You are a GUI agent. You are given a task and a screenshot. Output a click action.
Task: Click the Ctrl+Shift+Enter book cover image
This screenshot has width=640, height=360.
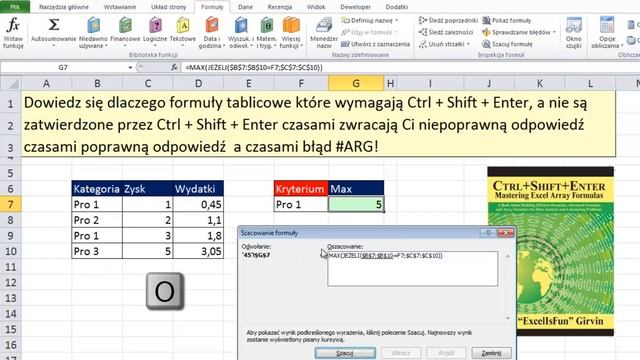(x=551, y=251)
